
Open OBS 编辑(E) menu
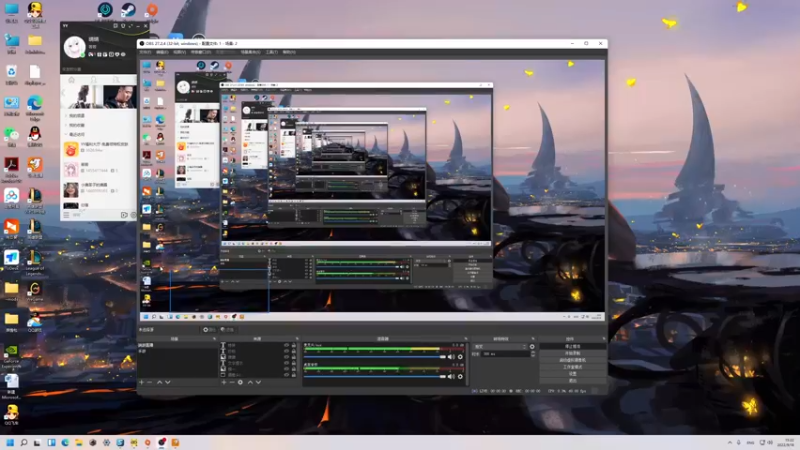coord(162,52)
